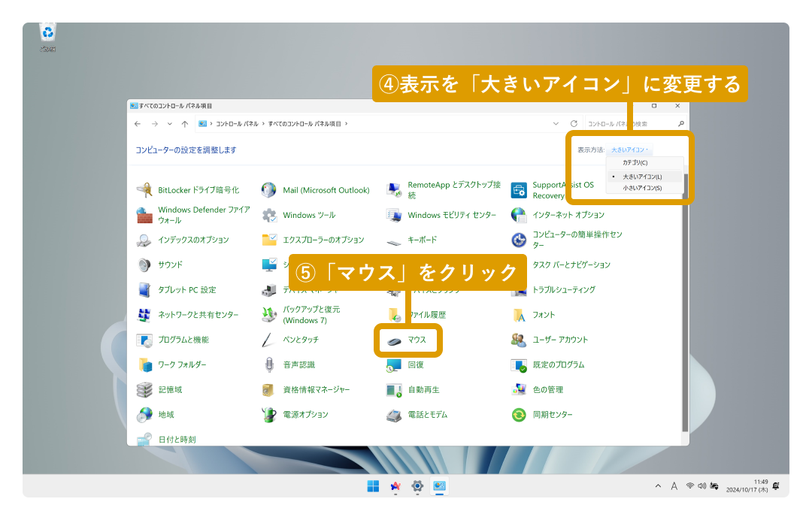Open Windows モビリティ センター icon
This screenshot has width=812, height=520.
click(x=394, y=215)
